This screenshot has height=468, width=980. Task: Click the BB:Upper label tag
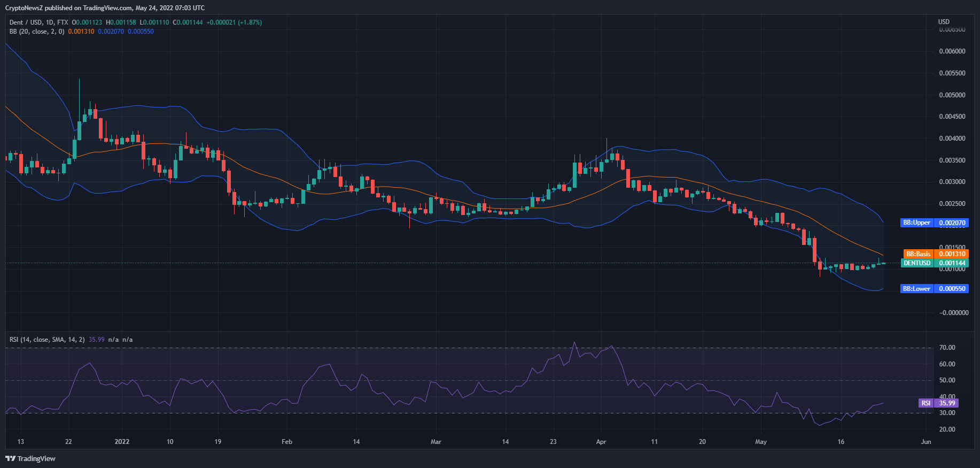click(917, 223)
